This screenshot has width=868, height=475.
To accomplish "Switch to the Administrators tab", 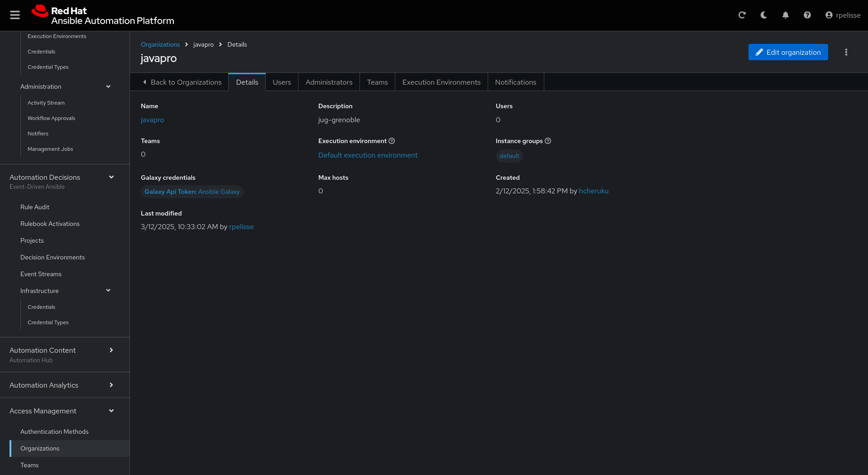I will point(329,82).
